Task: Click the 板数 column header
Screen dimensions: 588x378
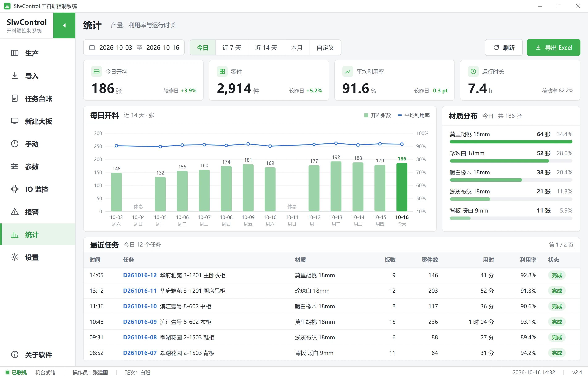Action: click(x=390, y=260)
